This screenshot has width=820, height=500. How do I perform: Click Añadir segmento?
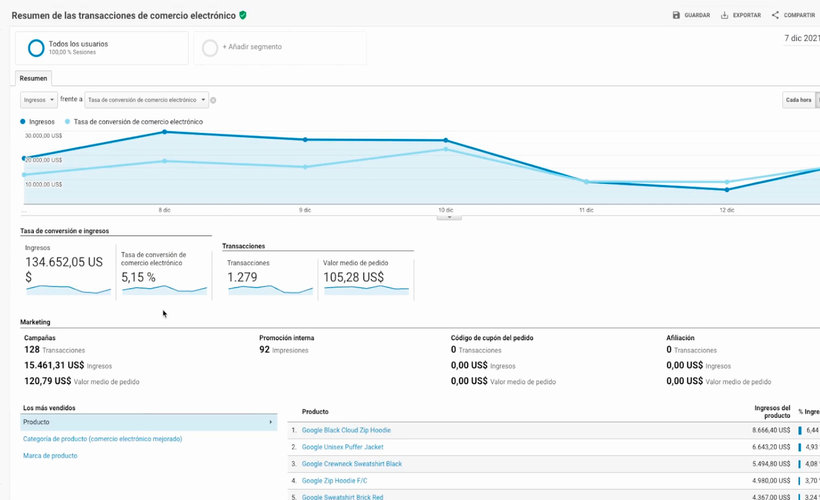(x=252, y=47)
